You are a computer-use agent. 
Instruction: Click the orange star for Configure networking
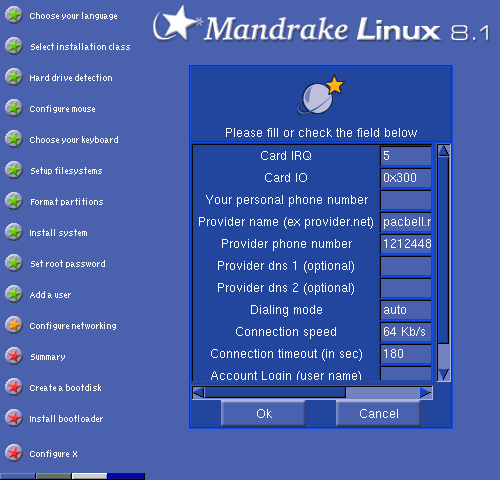click(x=14, y=325)
